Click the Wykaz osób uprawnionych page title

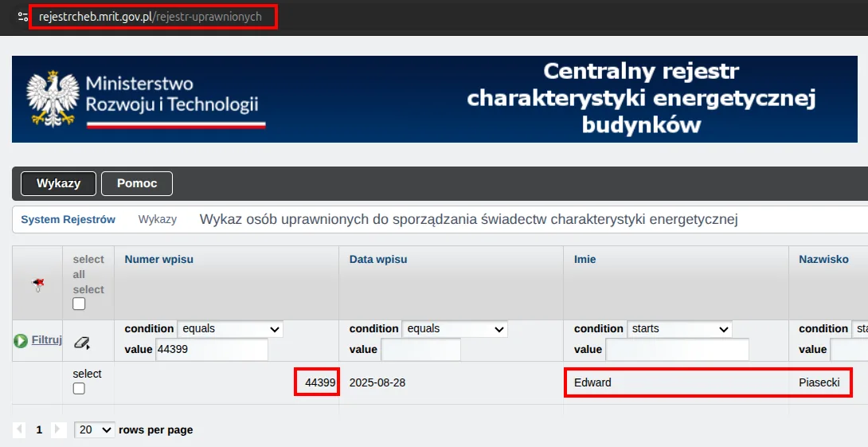tap(469, 219)
